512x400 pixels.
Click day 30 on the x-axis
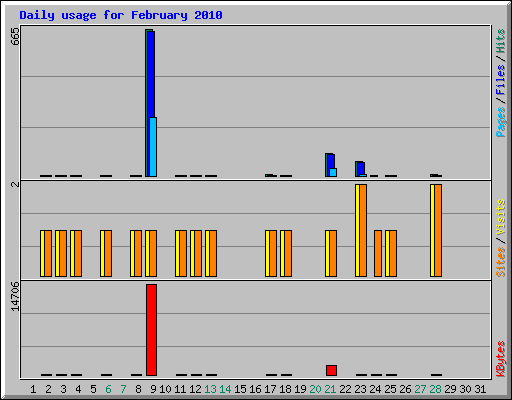coord(465,389)
